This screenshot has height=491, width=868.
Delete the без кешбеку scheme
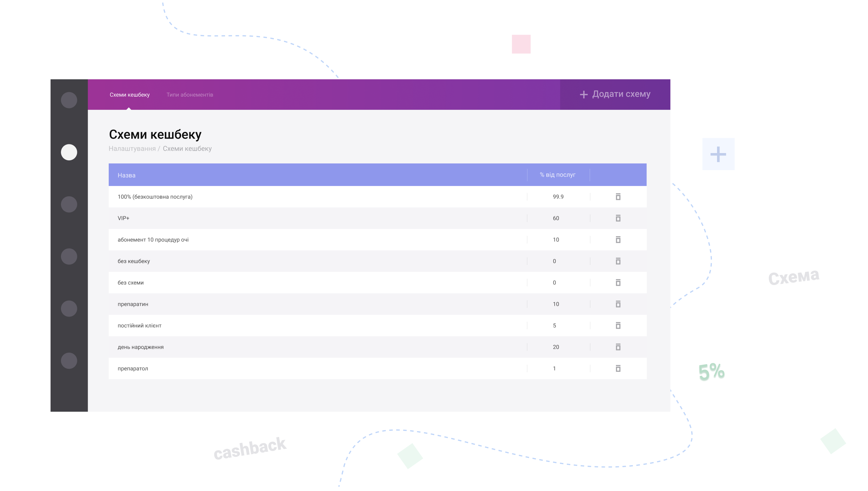click(618, 261)
